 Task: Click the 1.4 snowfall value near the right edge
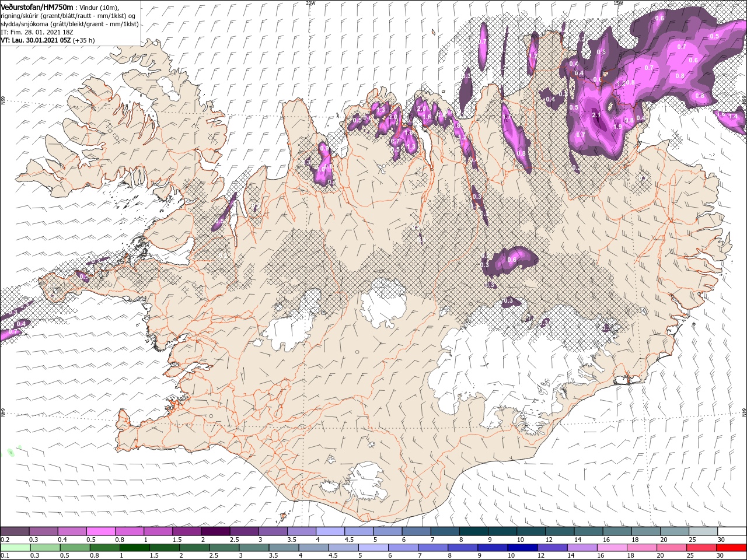click(x=734, y=117)
